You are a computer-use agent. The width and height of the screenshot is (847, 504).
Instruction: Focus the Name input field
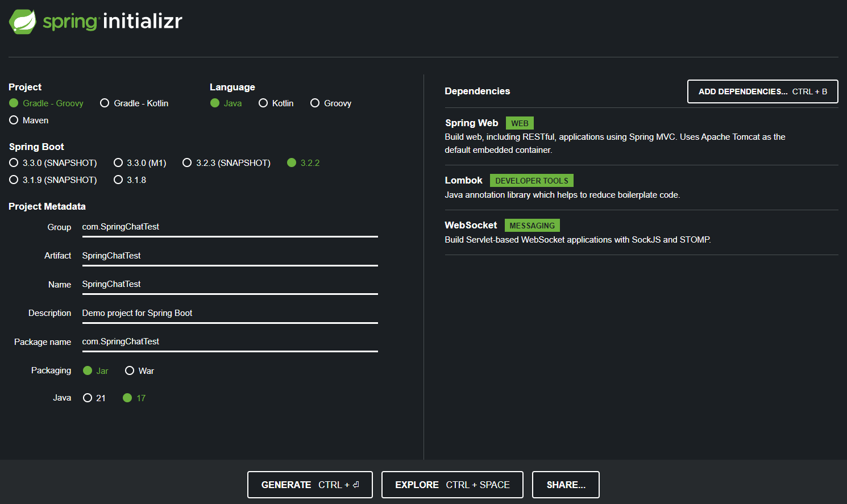(230, 285)
